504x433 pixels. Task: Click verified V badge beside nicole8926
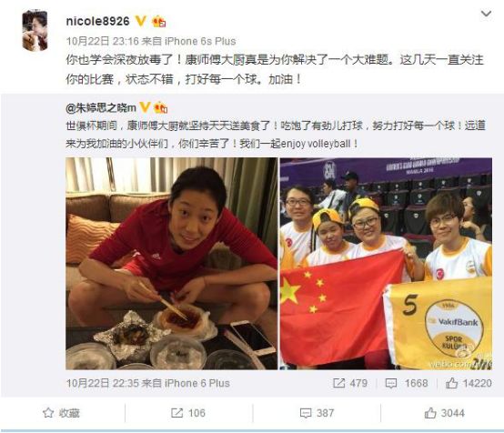pos(140,21)
